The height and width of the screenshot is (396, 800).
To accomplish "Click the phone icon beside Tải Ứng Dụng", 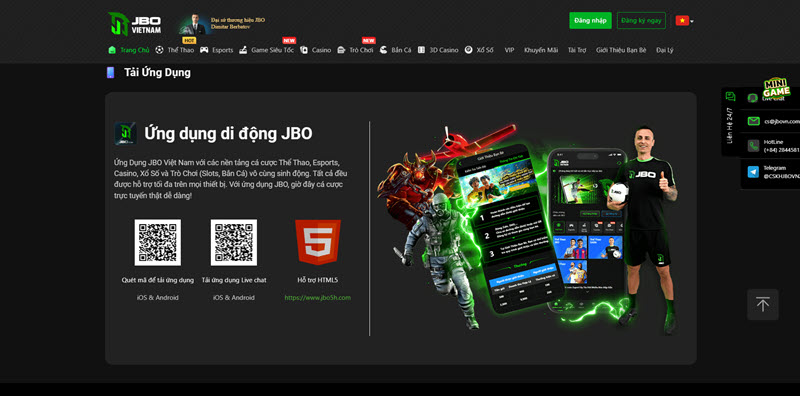I will point(110,72).
